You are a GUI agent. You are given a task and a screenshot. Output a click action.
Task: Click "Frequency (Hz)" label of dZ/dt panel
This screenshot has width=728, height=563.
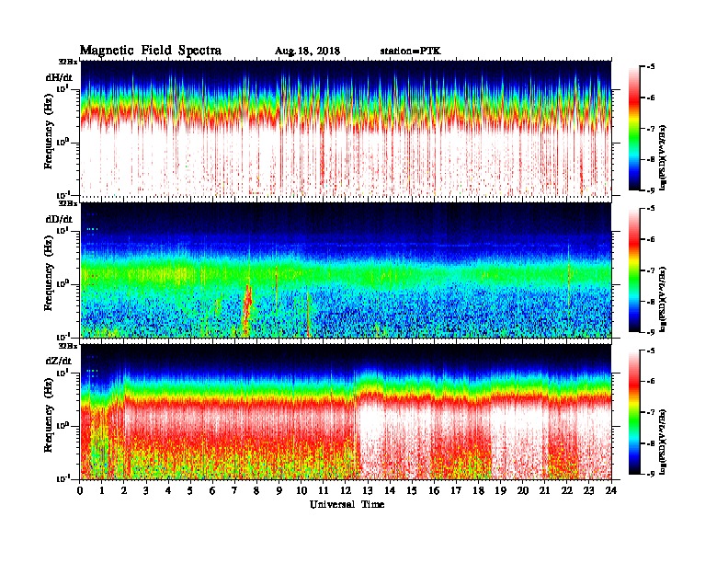49,414
